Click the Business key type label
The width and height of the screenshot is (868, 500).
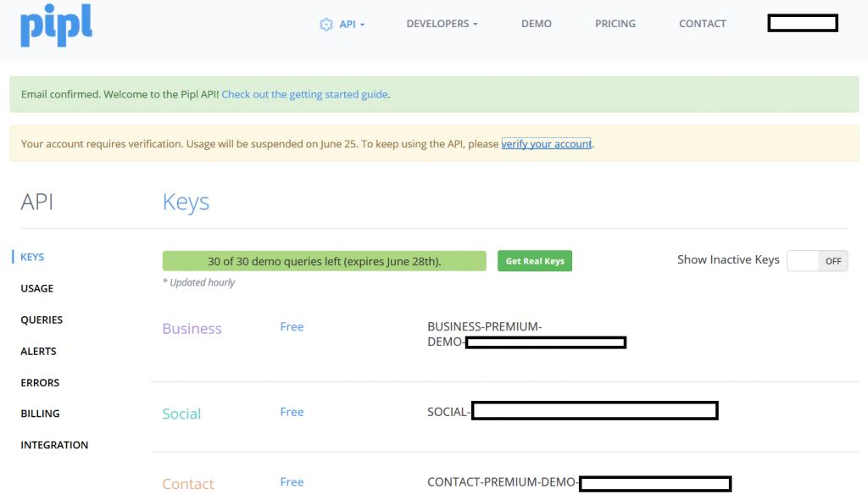192,328
